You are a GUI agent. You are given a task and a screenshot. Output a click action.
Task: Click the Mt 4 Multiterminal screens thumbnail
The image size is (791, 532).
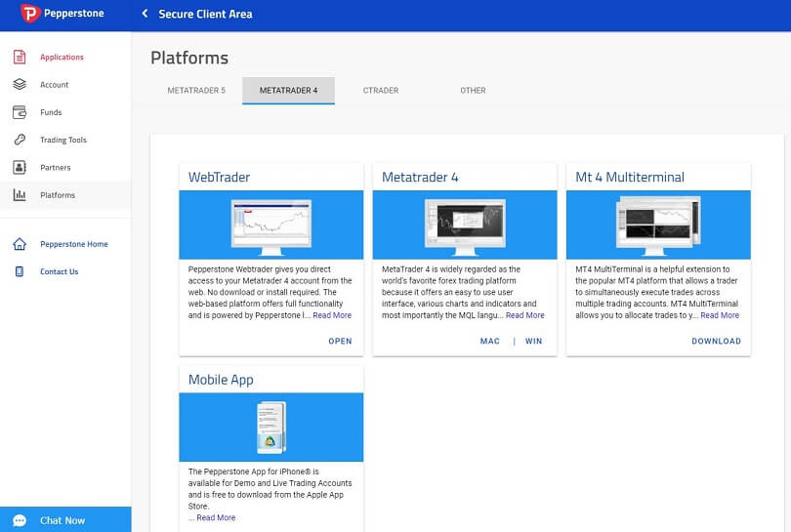pos(658,225)
